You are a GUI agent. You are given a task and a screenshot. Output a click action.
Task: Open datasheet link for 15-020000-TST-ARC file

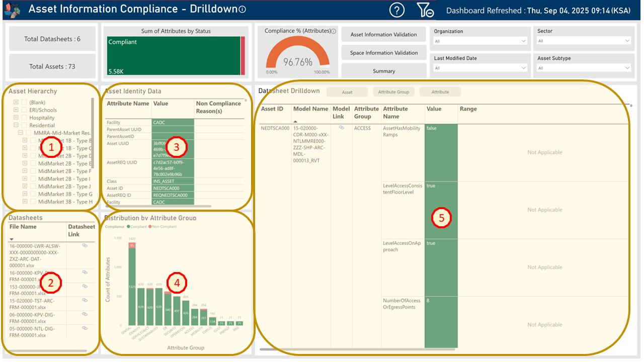(x=85, y=300)
